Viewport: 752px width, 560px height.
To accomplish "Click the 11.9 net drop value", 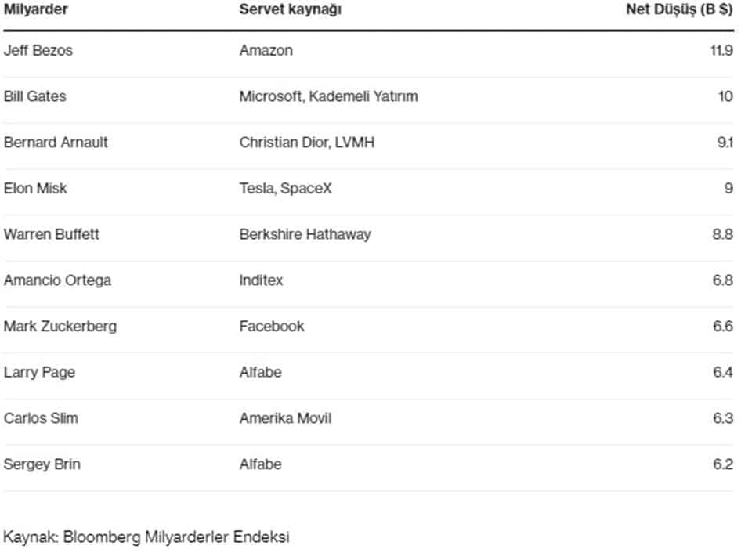I will pyautogui.click(x=722, y=50).
